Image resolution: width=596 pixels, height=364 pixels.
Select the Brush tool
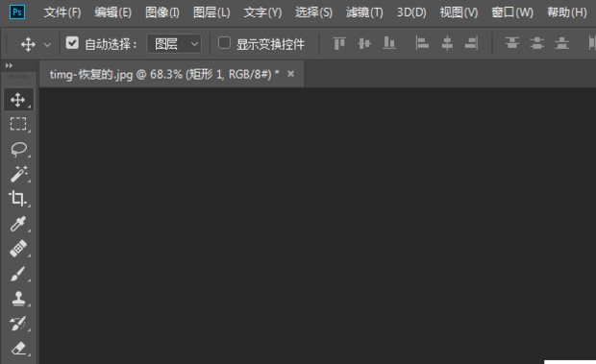[18, 274]
